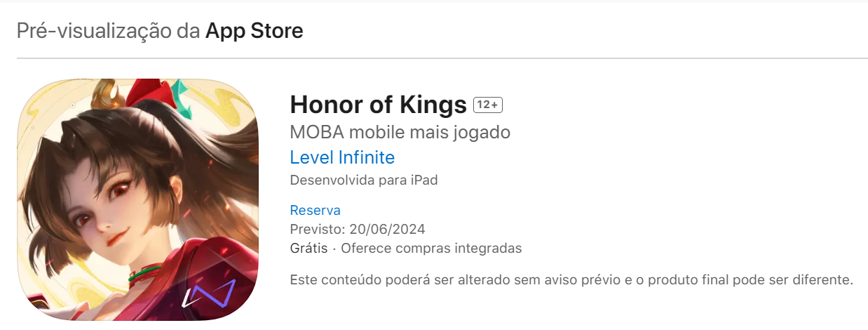
Task: Click Oferece compras integradas text
Action: coord(431,249)
